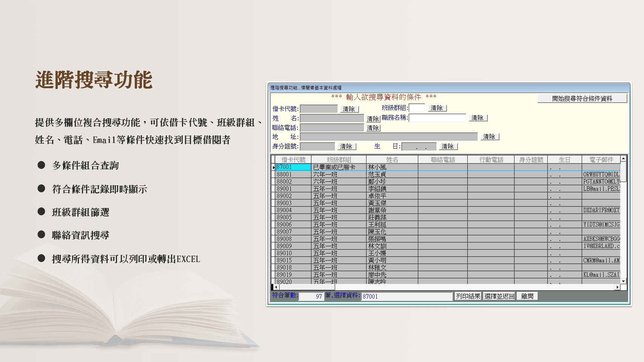Click the 開始搜尋符合條件資料 search button

pos(582,98)
